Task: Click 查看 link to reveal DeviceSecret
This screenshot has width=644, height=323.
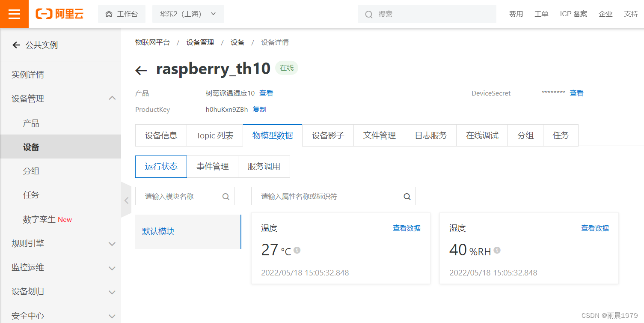Action: pyautogui.click(x=576, y=93)
